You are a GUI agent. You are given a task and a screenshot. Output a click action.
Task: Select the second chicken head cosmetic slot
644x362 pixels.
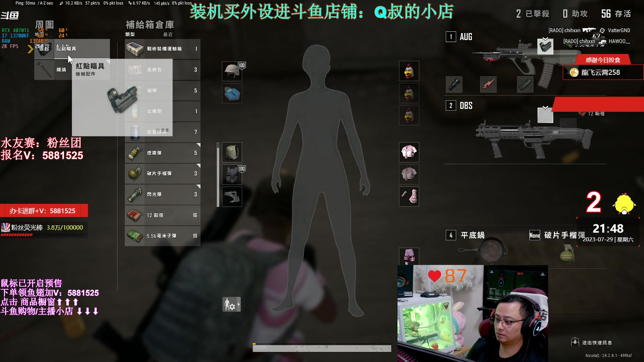coord(409,93)
